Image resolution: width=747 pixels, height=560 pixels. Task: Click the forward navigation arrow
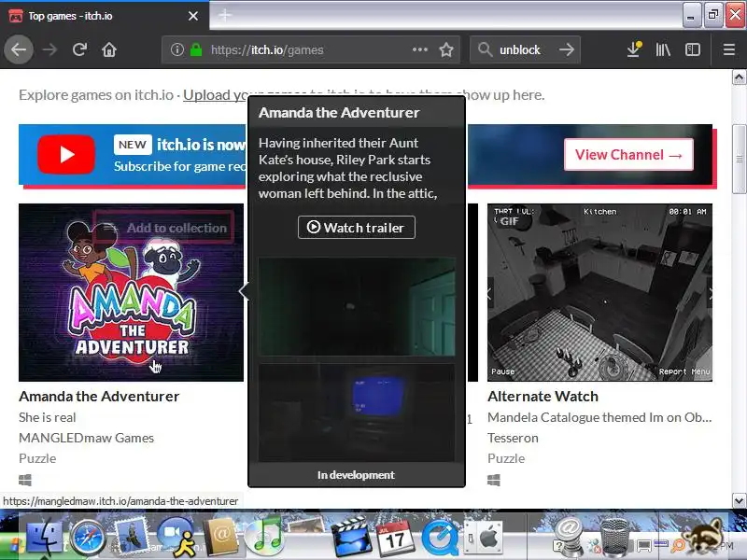[49, 49]
